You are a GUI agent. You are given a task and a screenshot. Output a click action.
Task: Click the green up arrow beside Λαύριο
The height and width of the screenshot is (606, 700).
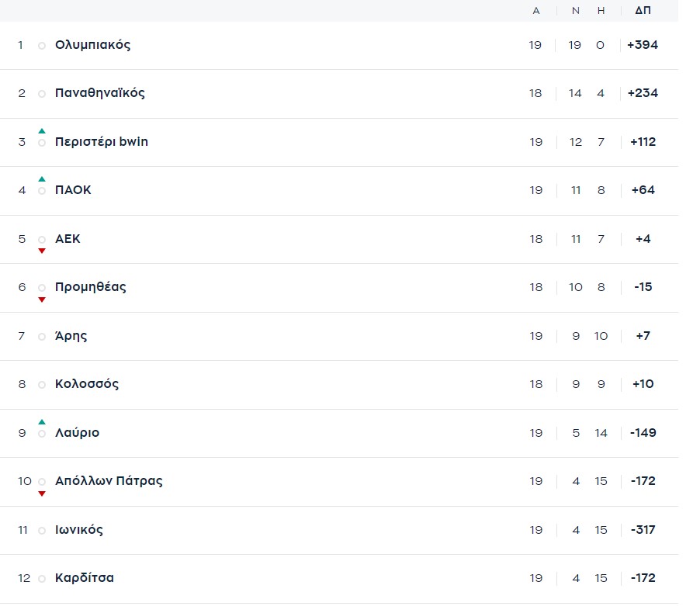click(42, 422)
